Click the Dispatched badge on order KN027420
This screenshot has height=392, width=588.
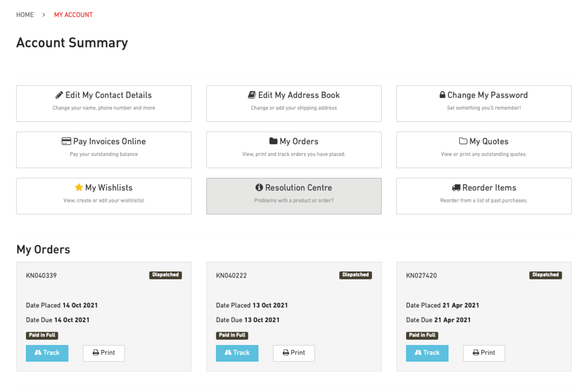pos(545,275)
